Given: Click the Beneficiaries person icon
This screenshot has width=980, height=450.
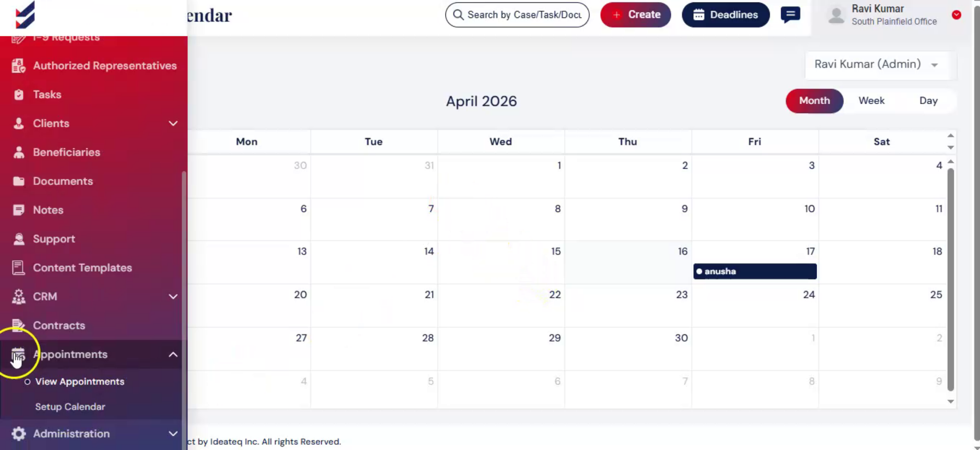Looking at the screenshot, I should coord(18,152).
